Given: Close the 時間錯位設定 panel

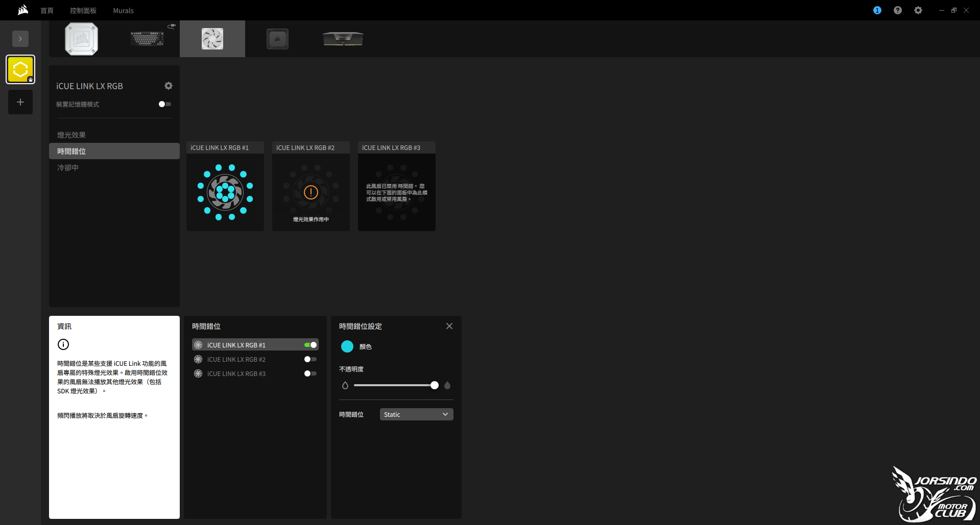Looking at the screenshot, I should (449, 326).
